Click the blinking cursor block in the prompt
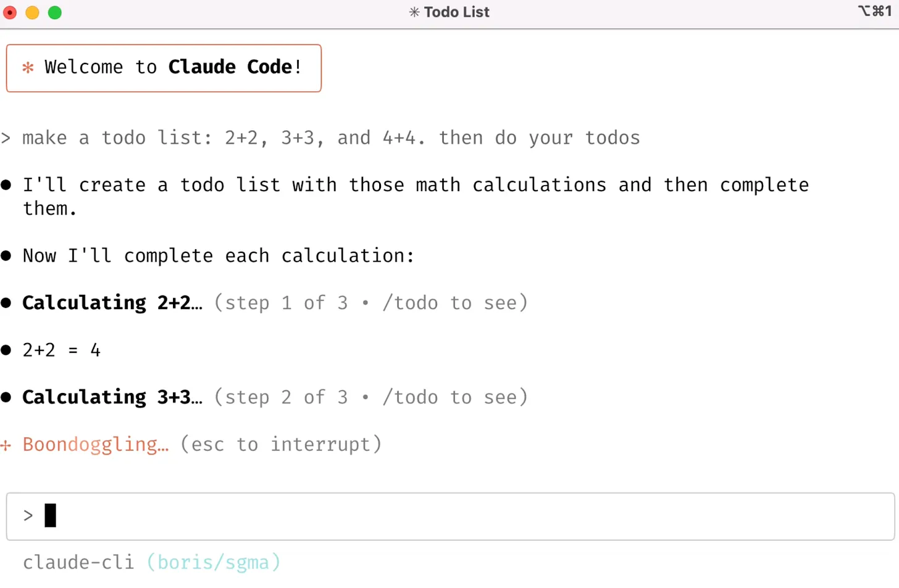Image resolution: width=899 pixels, height=588 pixels. point(50,516)
